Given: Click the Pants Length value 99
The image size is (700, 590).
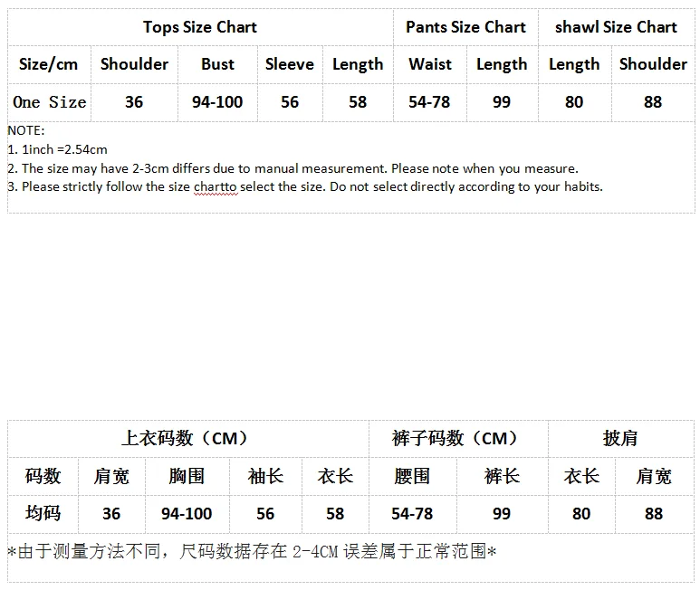Looking at the screenshot, I should click(502, 102).
